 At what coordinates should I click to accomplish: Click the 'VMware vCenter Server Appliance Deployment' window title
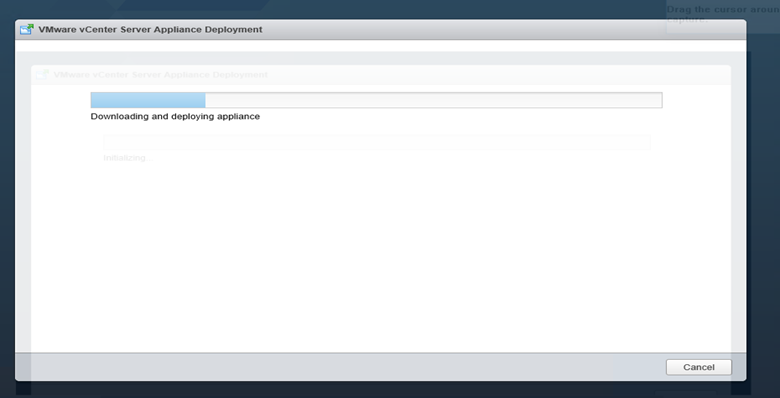tap(150, 29)
